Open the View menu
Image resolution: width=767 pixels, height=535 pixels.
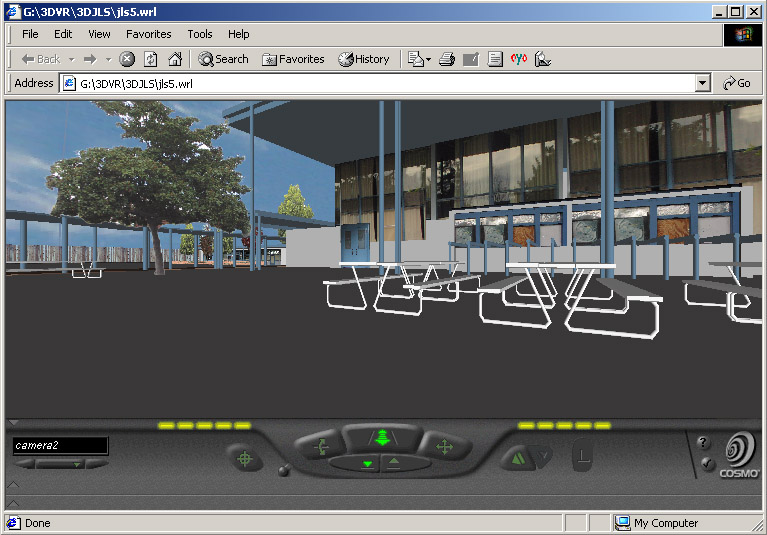[99, 34]
